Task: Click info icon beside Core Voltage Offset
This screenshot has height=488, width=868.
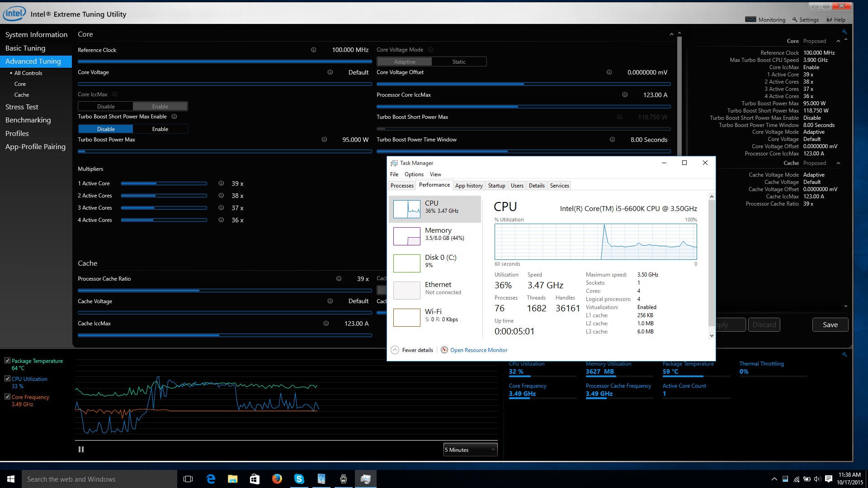Action: [609, 72]
